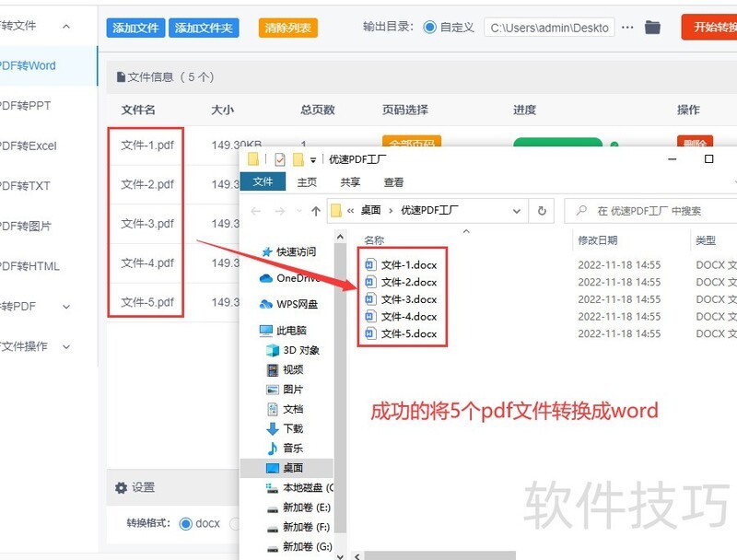Delete 文件-1.pdf with the red 删除 button
The width and height of the screenshot is (737, 560).
click(696, 141)
